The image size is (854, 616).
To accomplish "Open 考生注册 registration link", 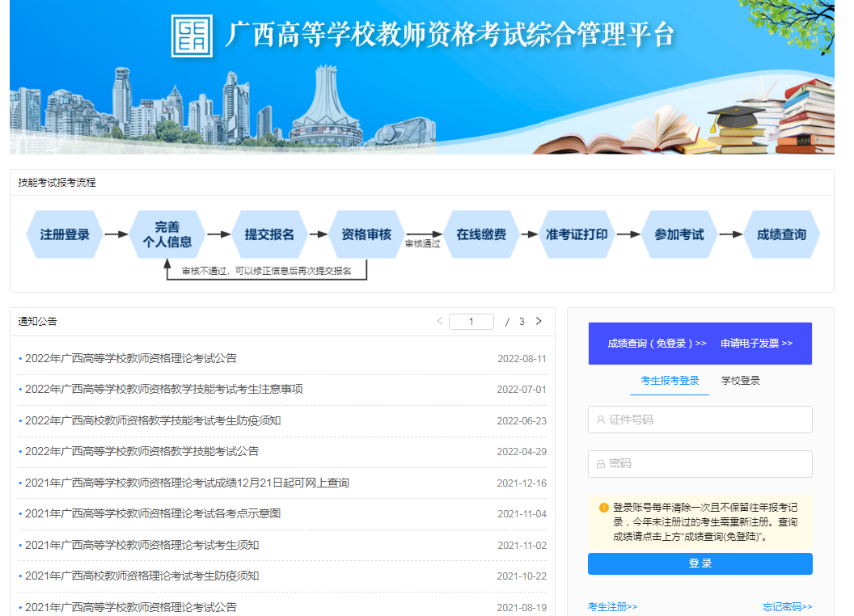I will point(613,607).
